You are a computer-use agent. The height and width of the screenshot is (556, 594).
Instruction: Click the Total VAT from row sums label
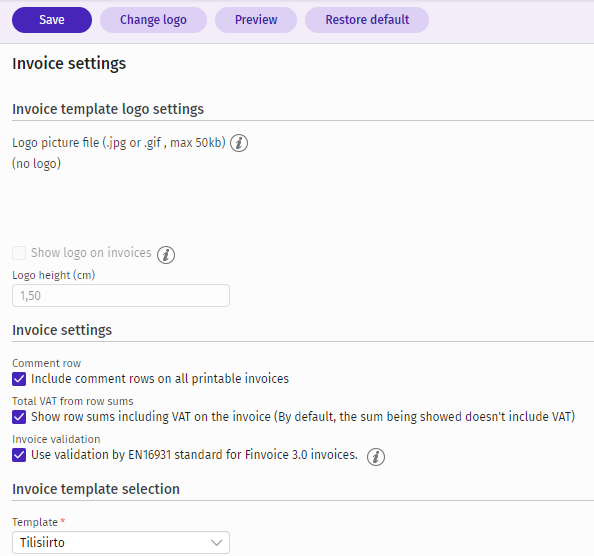(73, 401)
